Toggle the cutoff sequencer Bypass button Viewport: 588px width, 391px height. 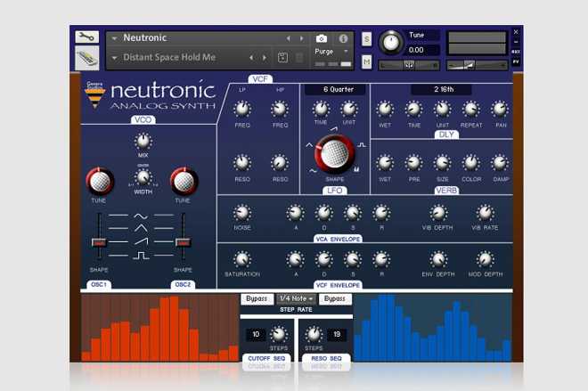point(256,298)
